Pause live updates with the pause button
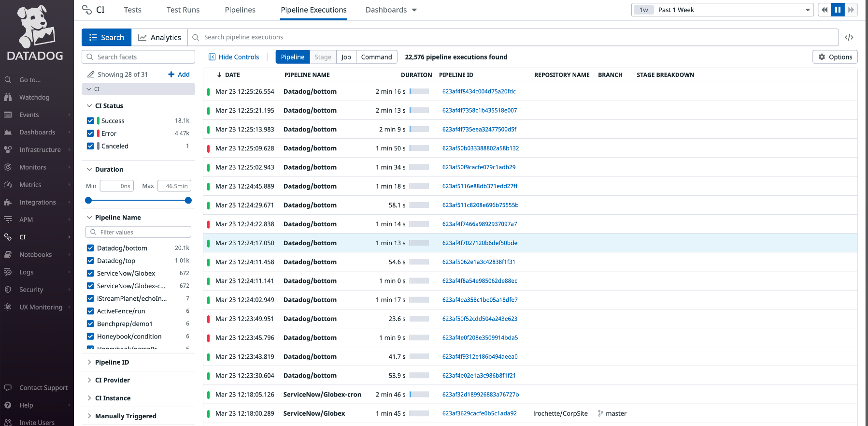The image size is (868, 426). pos(838,10)
